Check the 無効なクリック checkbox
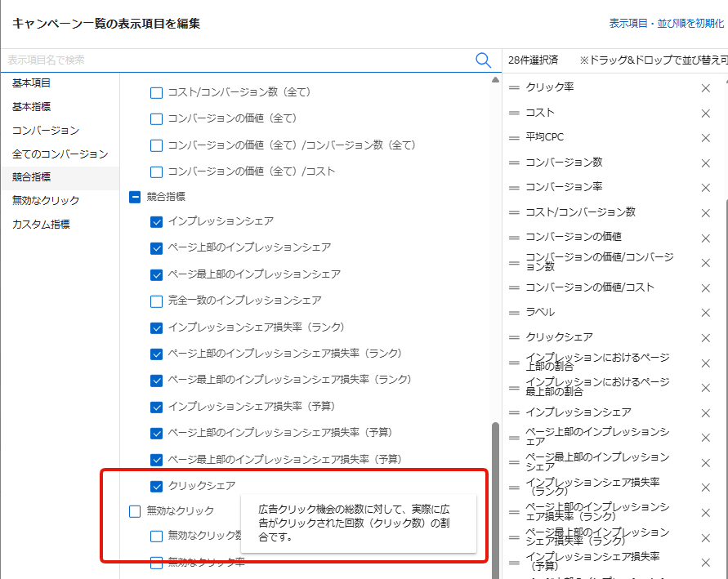 [x=134, y=511]
